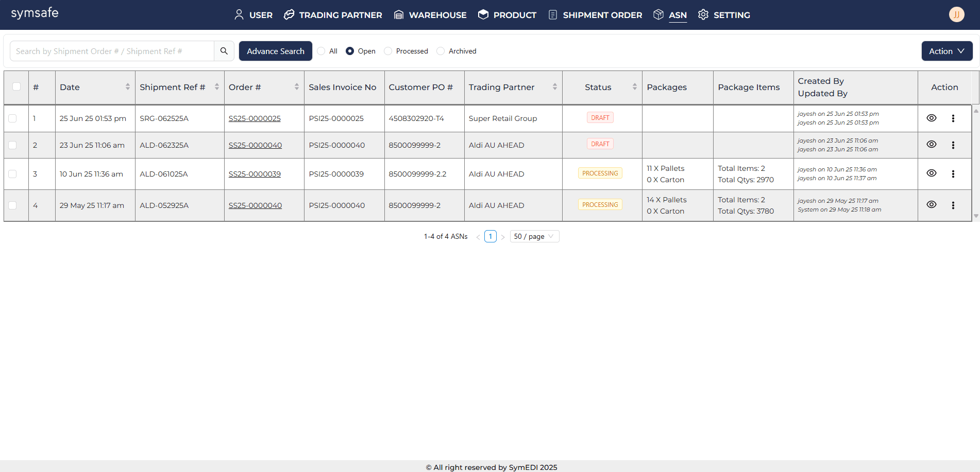Open three-dot menu for ALD-062325A row
The image size is (980, 472).
pyautogui.click(x=953, y=145)
